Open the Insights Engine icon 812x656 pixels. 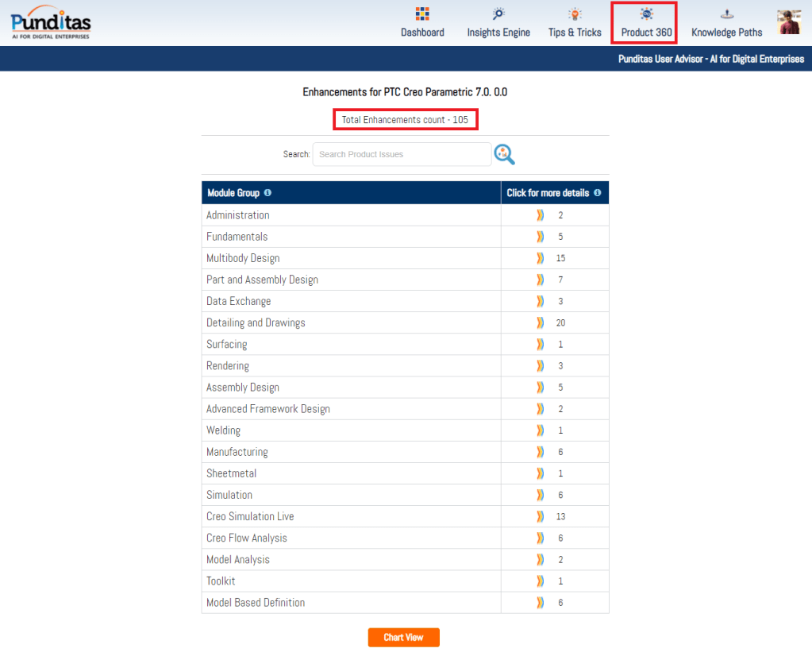pos(498,14)
